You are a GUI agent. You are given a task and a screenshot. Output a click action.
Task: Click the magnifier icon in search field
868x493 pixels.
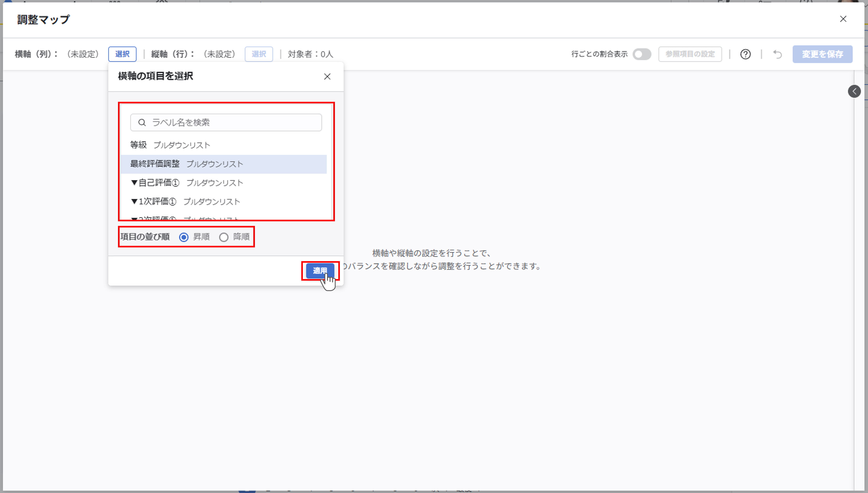142,123
